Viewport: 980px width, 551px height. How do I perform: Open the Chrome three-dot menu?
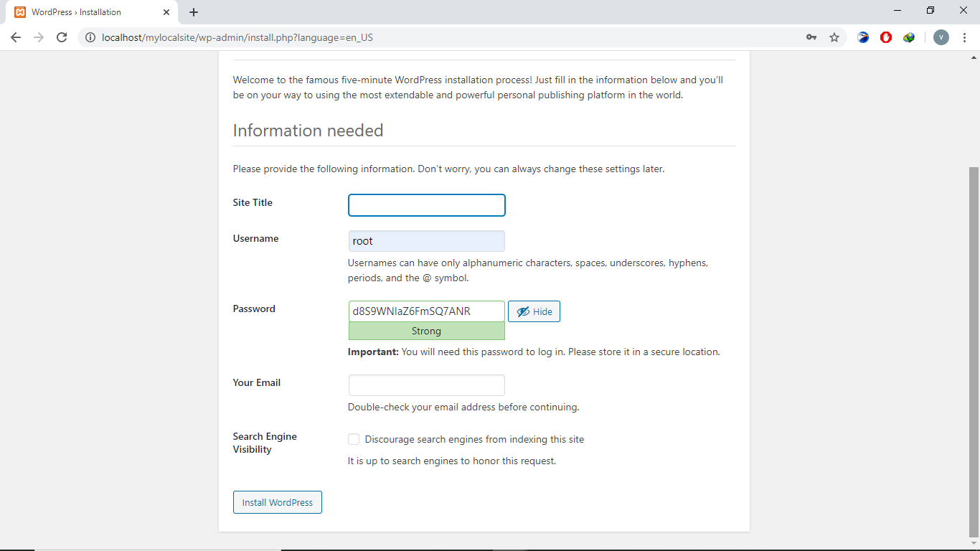(x=964, y=37)
